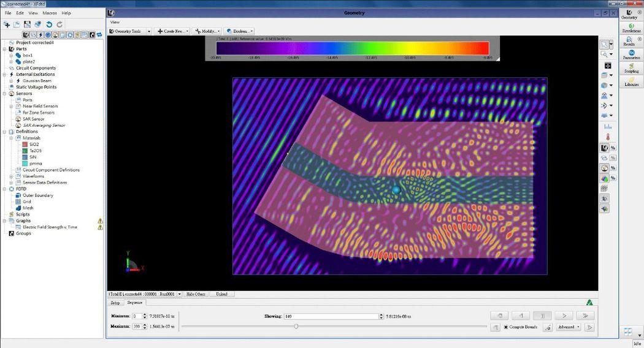Click the layout icon in the bottom-right corner

click(628, 331)
